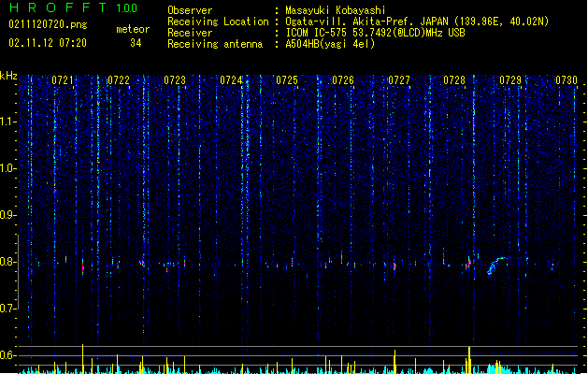Click the 0.8 kHz axis label

coord(8,262)
